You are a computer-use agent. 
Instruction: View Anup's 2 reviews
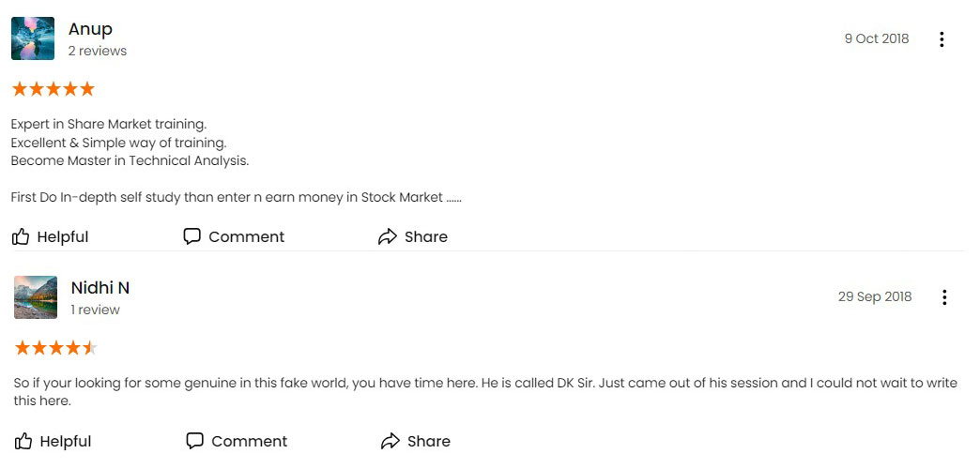click(98, 52)
